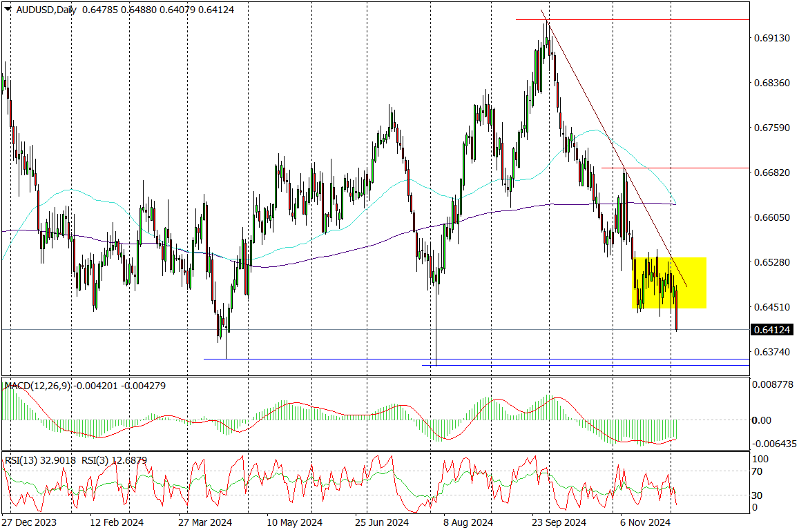Viewport: 799px width, 532px height.
Task: Click the 25 Jun 2024 date label
Action: [x=382, y=523]
